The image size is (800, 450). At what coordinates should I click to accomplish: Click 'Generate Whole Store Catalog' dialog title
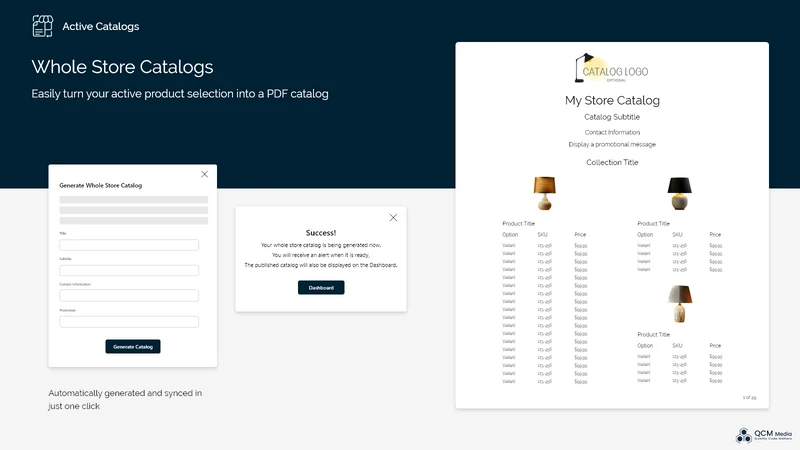tap(101, 186)
